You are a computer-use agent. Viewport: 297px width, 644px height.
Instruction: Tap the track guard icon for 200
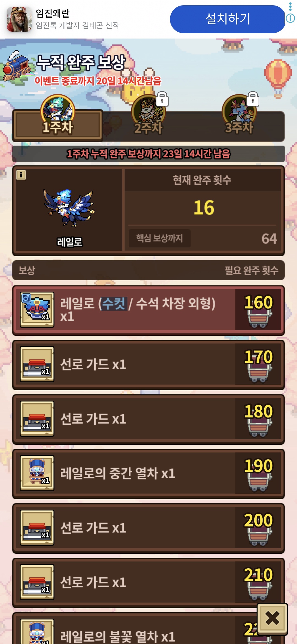pyautogui.click(x=37, y=528)
